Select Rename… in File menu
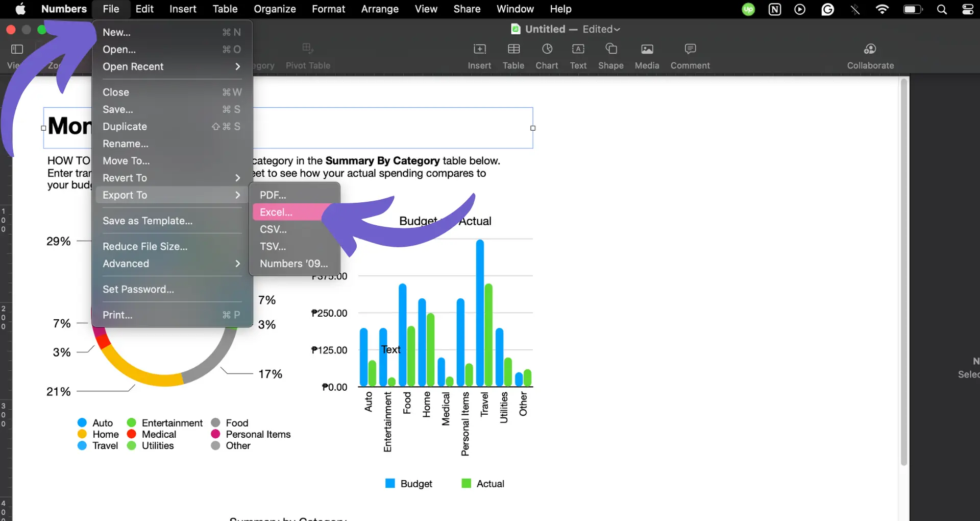The width and height of the screenshot is (980, 521). coord(171,144)
